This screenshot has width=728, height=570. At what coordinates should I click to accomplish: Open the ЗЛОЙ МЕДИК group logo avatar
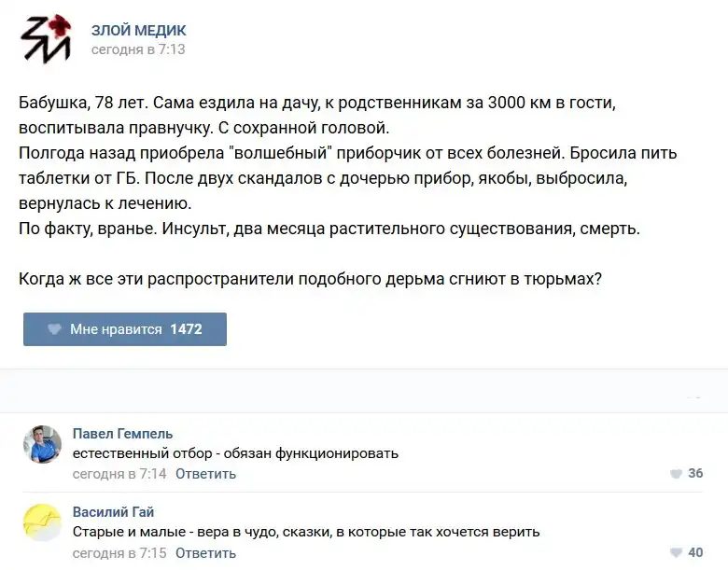tap(47, 39)
